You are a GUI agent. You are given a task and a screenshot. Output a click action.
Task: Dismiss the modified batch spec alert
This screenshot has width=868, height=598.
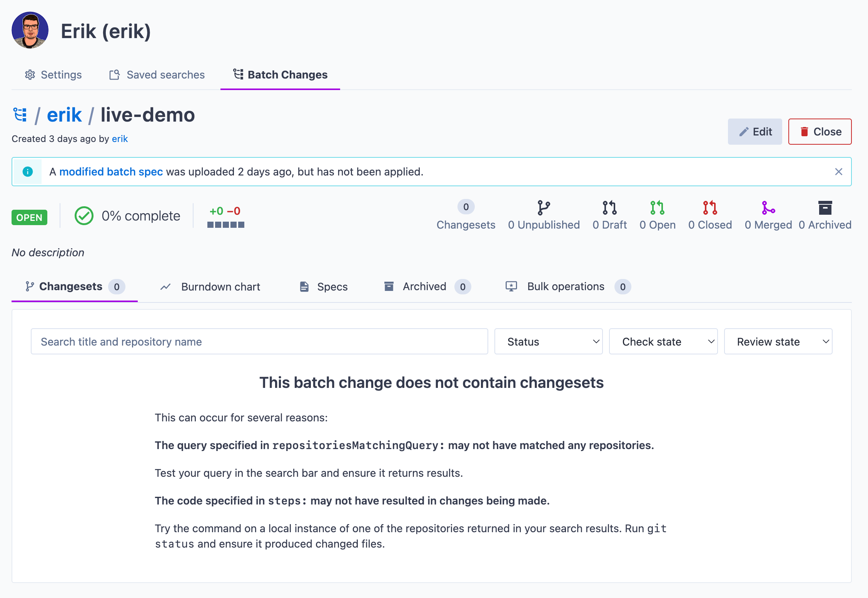pos(839,172)
